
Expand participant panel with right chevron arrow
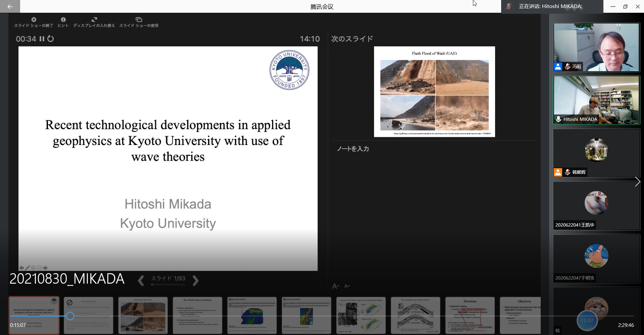point(637,182)
